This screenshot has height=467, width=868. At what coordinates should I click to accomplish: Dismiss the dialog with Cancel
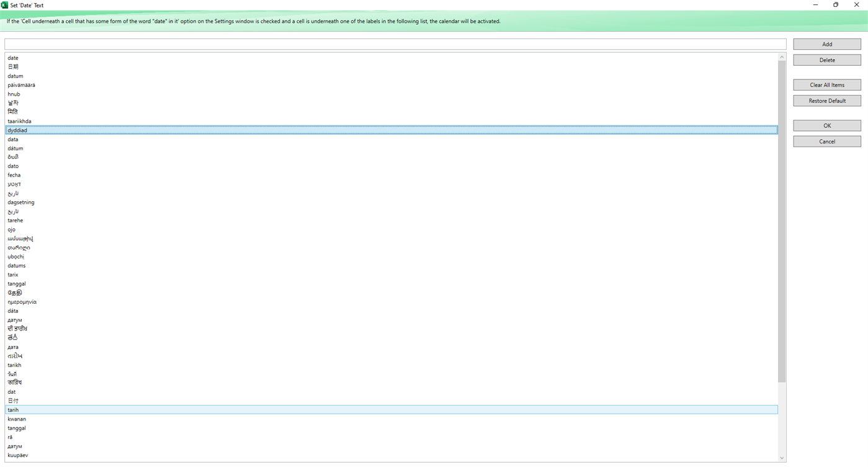pos(826,141)
